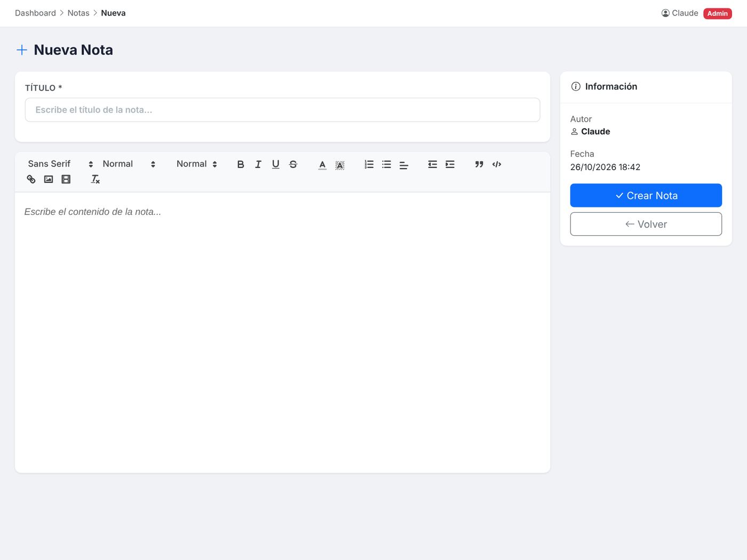The width and height of the screenshot is (747, 560).
Task: Click the red Admin badge
Action: pos(718,13)
